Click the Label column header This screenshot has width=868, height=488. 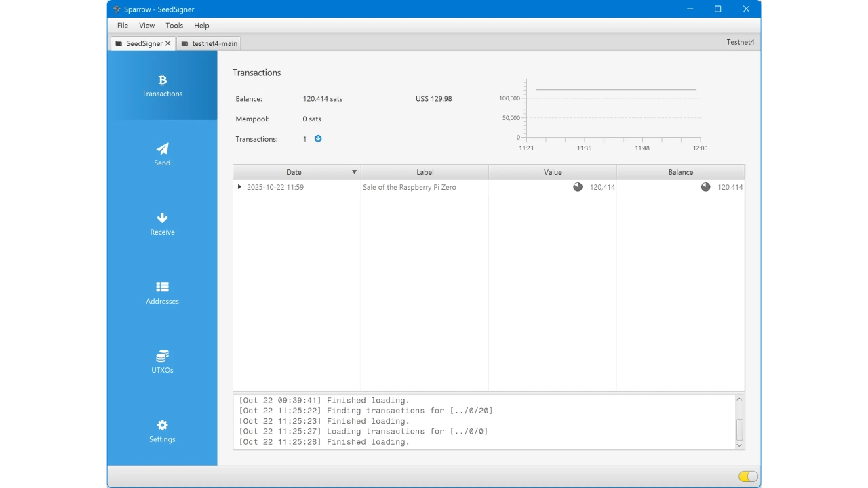pyautogui.click(x=425, y=172)
